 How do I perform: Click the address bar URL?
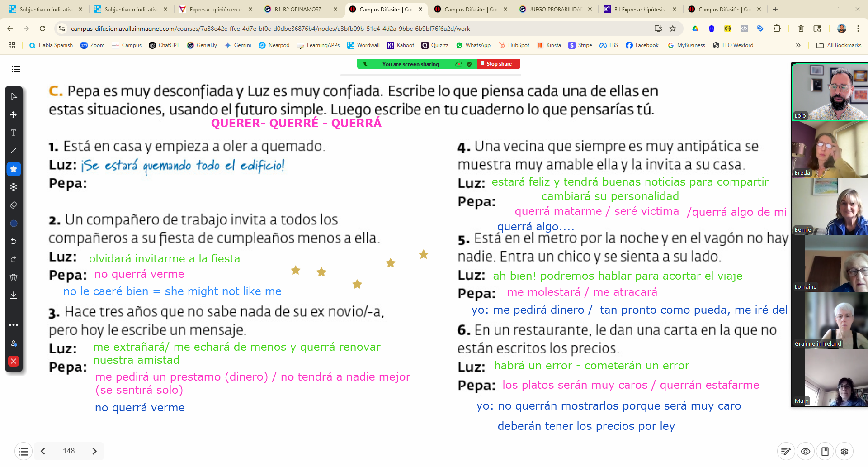270,29
